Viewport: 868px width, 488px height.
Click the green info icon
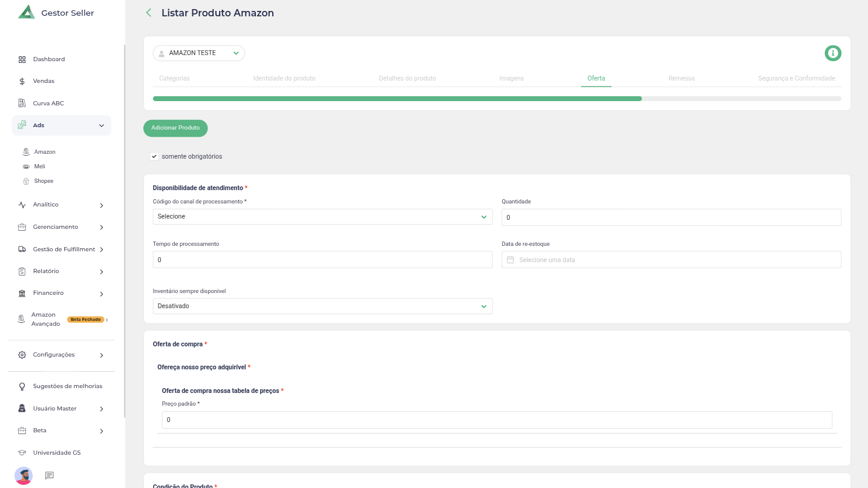coord(833,53)
